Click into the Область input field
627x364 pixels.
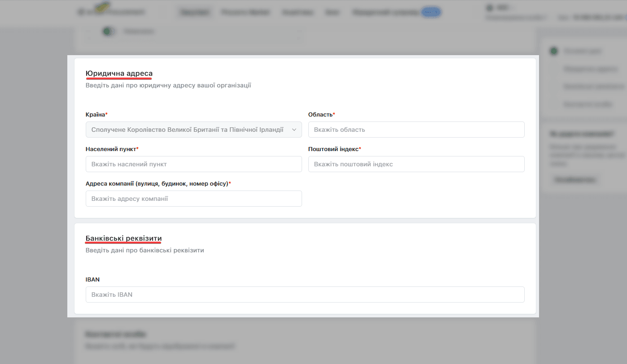pyautogui.click(x=416, y=130)
